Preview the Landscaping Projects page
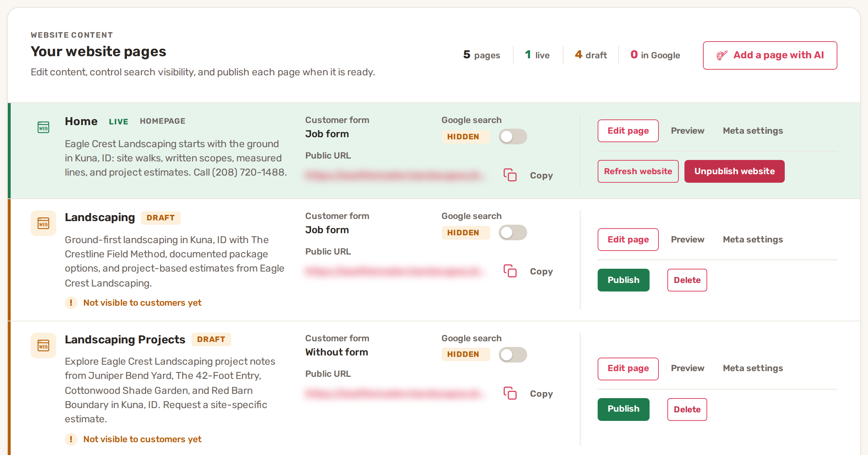This screenshot has height=455, width=868. pos(687,368)
